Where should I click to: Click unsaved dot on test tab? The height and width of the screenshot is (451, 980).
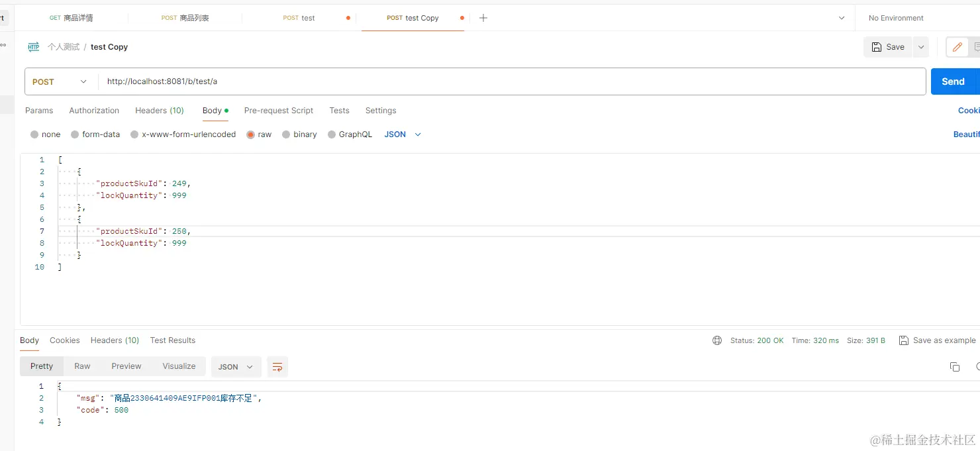tap(348, 18)
